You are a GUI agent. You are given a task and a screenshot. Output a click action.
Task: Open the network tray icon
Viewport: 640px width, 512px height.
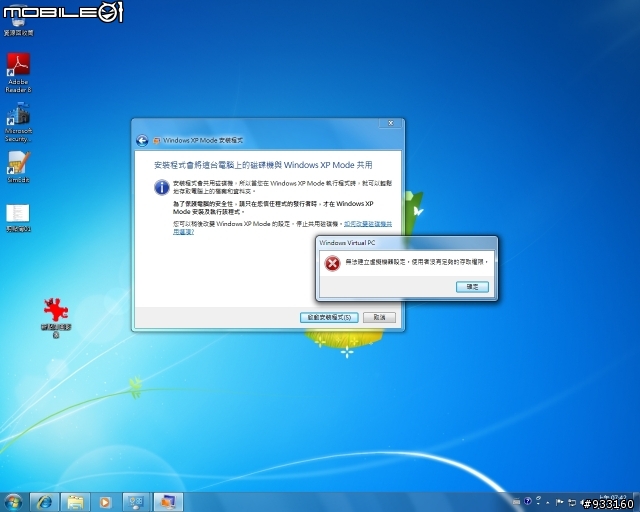coord(572,502)
